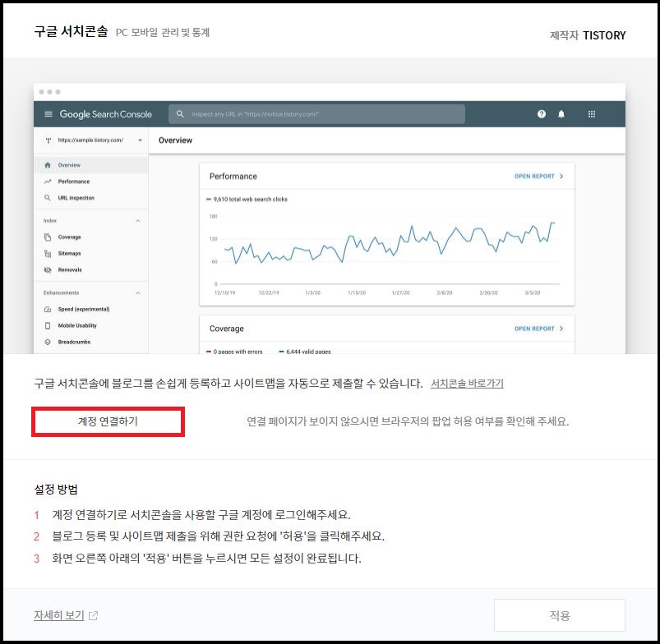Select Overview in the sidebar
660x644 pixels.
click(91, 165)
